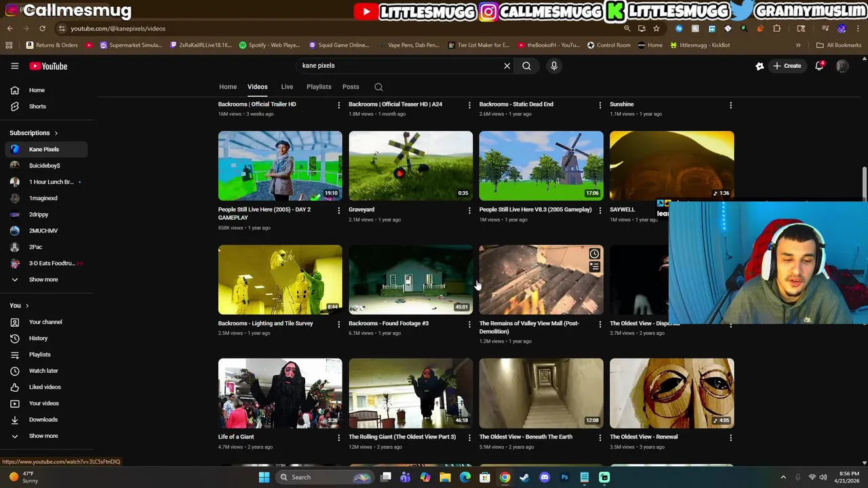Clear the search box with the X
The height and width of the screenshot is (488, 868).
tap(507, 66)
